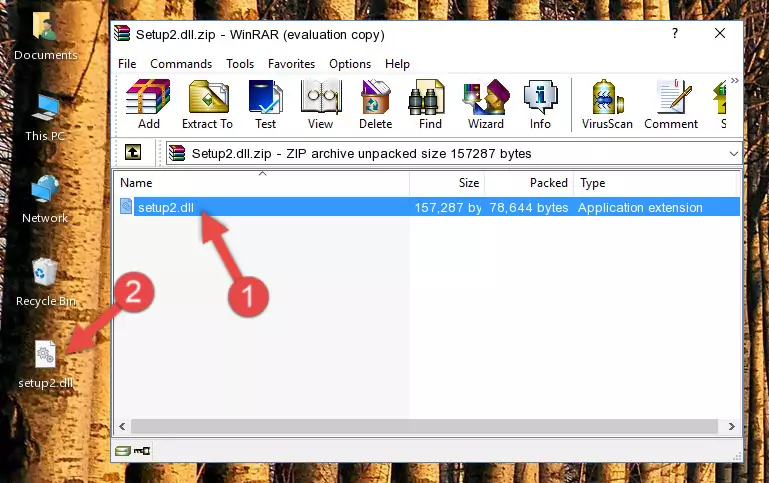Click the key password icon in status bar
This screenshot has width=769, height=483.
pos(142,451)
